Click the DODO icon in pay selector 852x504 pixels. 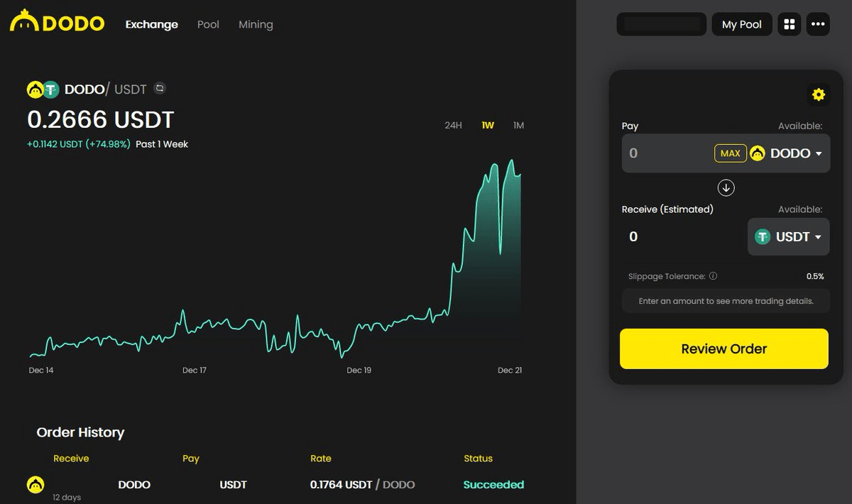pos(758,153)
